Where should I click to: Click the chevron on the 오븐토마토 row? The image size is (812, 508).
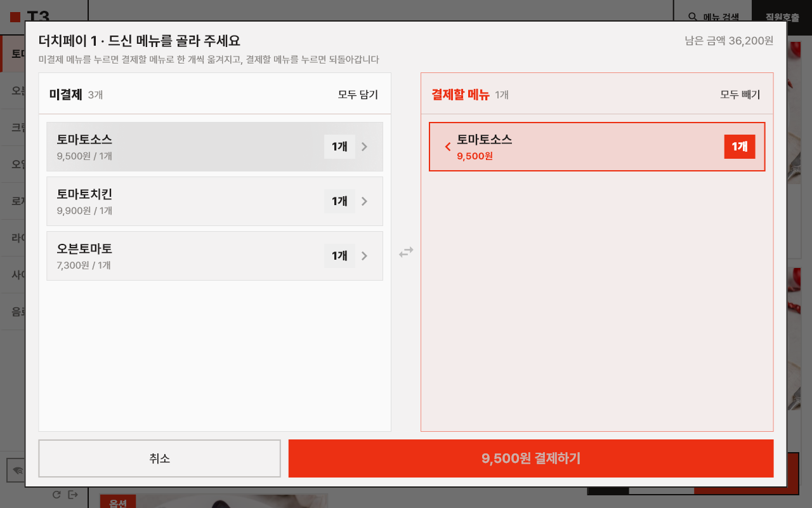(364, 256)
